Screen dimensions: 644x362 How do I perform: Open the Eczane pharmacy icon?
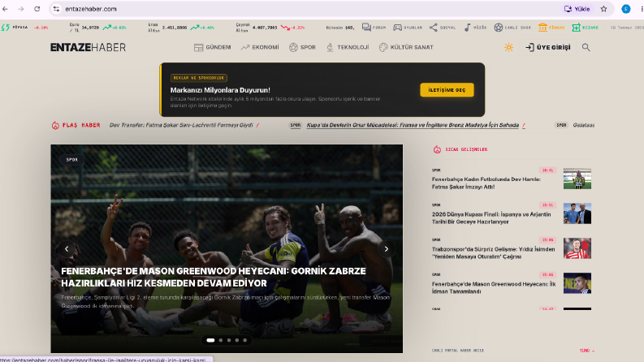pos(577,28)
